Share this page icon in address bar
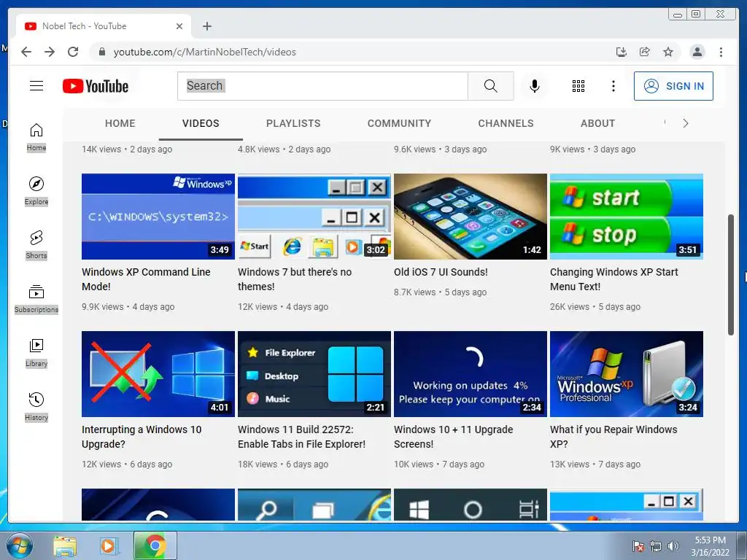The width and height of the screenshot is (747, 560). (x=645, y=52)
